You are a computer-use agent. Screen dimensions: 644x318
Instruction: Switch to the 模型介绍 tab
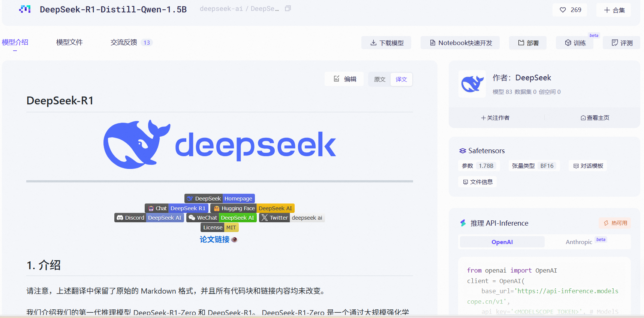(15, 42)
